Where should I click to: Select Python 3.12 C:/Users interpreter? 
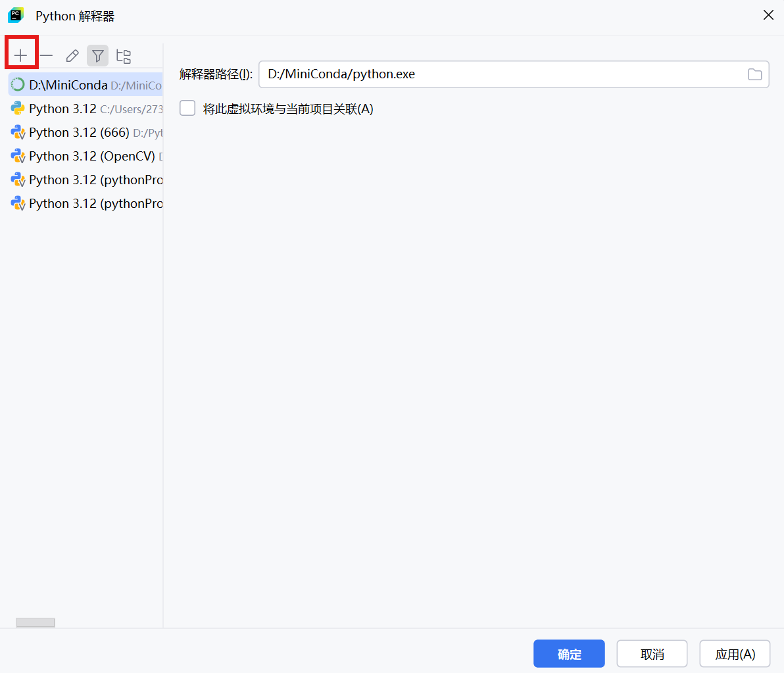click(x=86, y=109)
